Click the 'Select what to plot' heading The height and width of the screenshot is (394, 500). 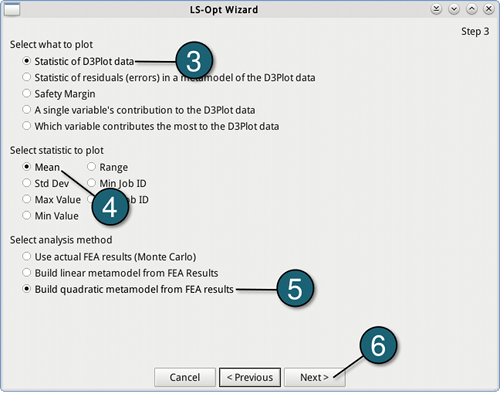[x=51, y=44]
